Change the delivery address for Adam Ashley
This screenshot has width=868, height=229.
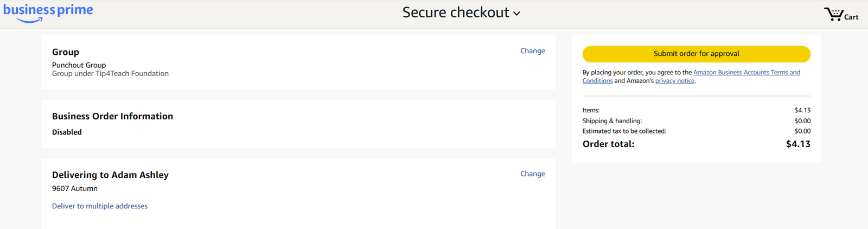(x=532, y=174)
